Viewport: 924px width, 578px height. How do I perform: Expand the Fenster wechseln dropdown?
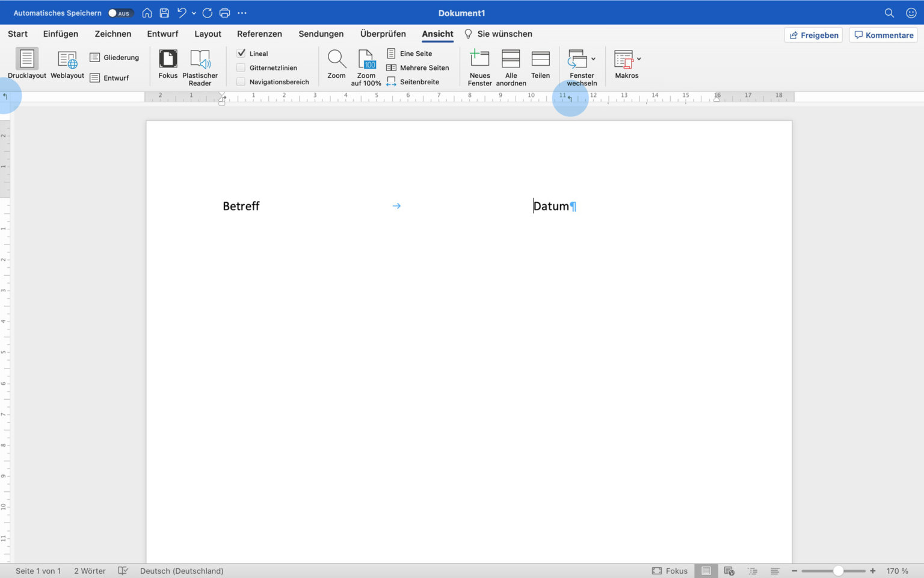(x=593, y=59)
